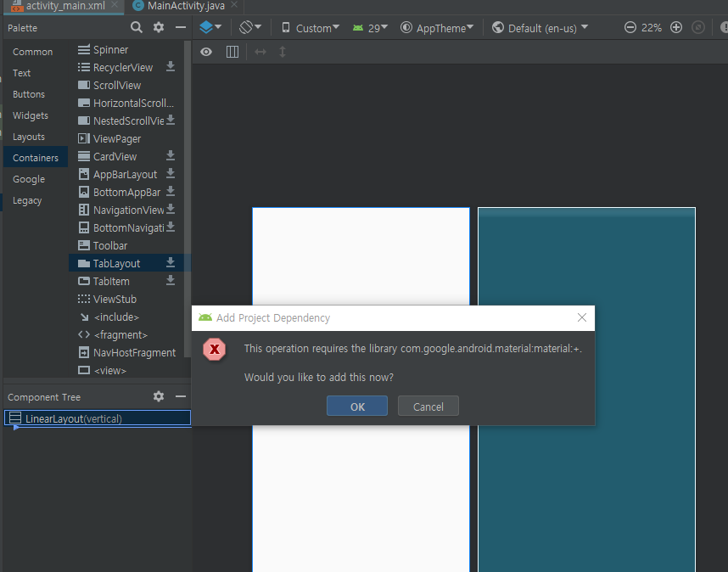The height and width of the screenshot is (572, 728).
Task: Select TabLayout in palette list
Action: coord(126,263)
